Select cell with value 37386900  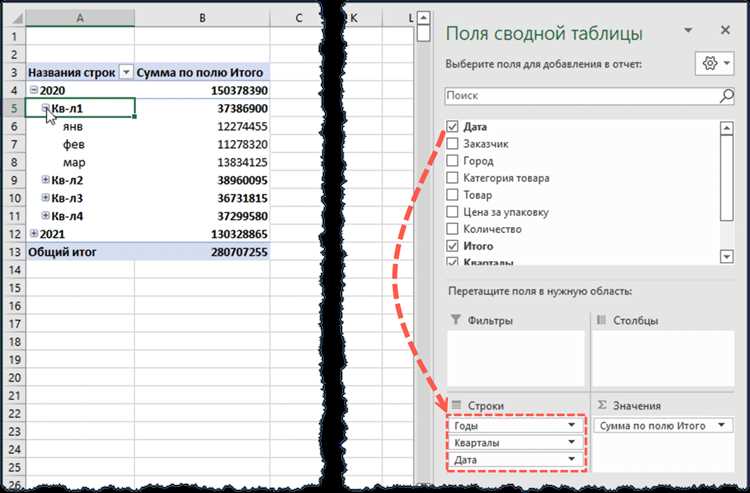tap(202, 108)
